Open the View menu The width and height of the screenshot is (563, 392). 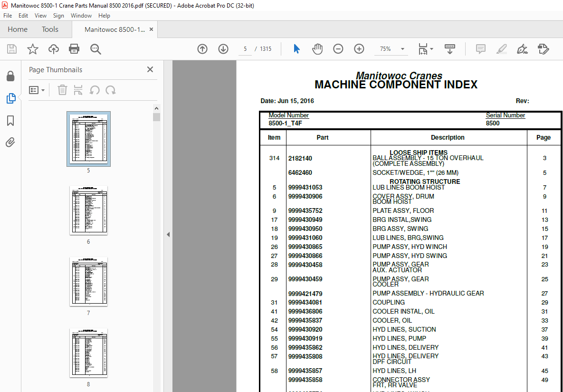point(40,15)
